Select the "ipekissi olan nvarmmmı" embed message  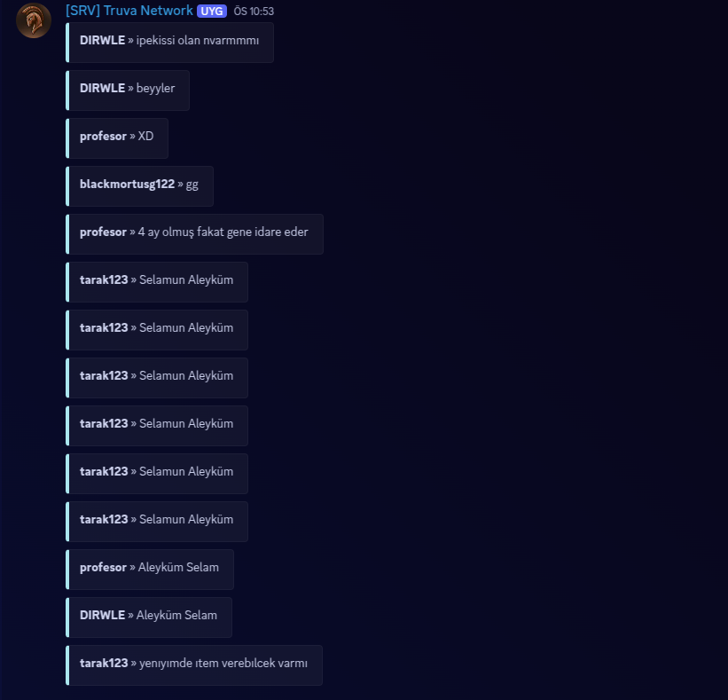[170, 42]
